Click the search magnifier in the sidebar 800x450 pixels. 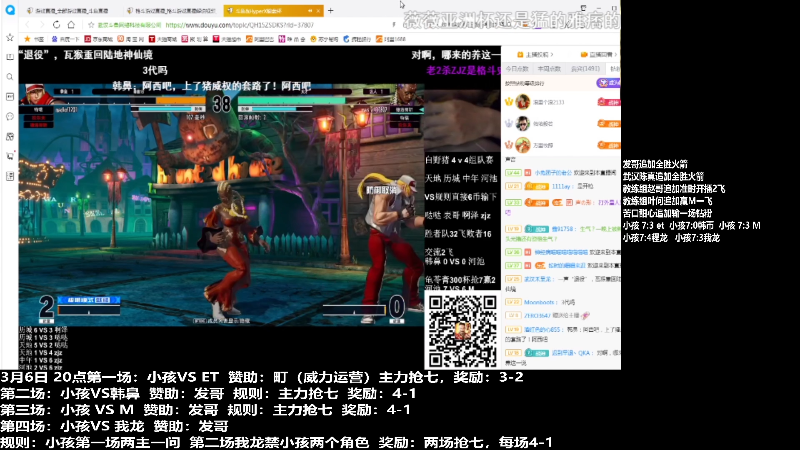pos(10,77)
